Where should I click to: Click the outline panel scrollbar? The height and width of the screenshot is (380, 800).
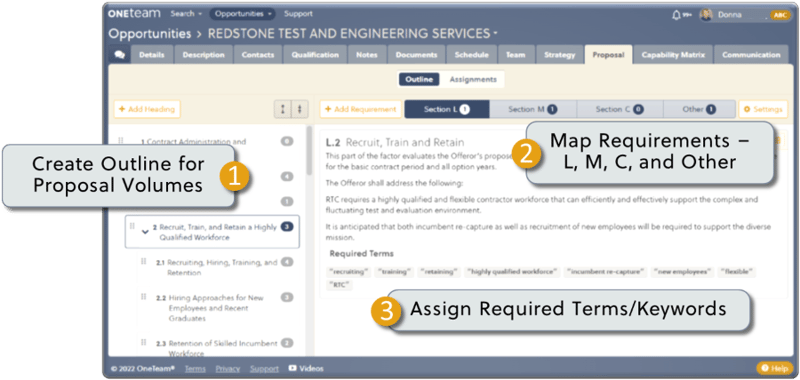(x=309, y=151)
